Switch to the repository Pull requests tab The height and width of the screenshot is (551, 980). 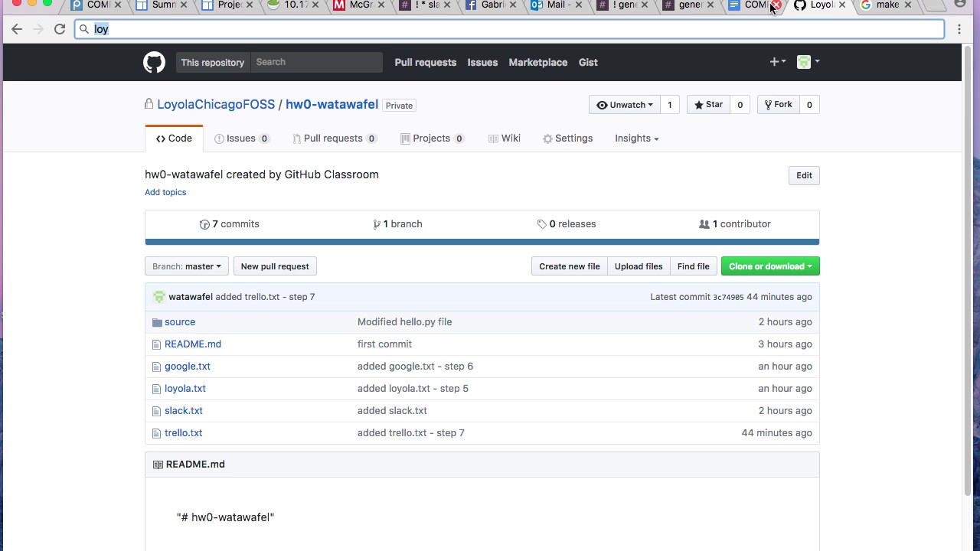click(x=335, y=139)
